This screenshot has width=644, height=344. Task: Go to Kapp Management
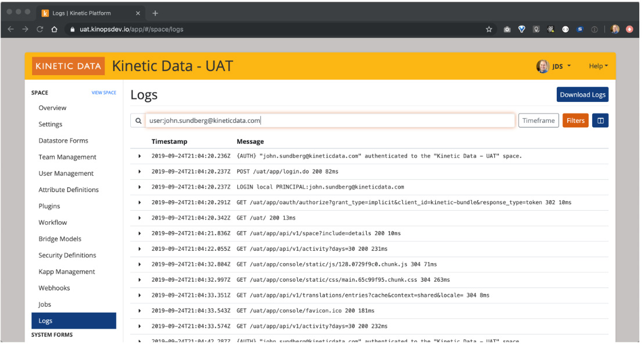tap(66, 272)
